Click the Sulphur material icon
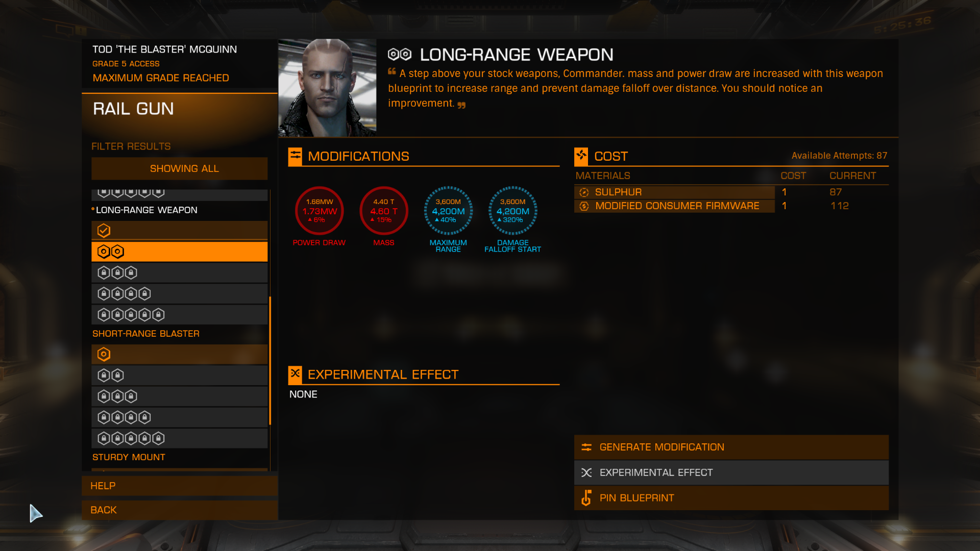 pyautogui.click(x=584, y=192)
